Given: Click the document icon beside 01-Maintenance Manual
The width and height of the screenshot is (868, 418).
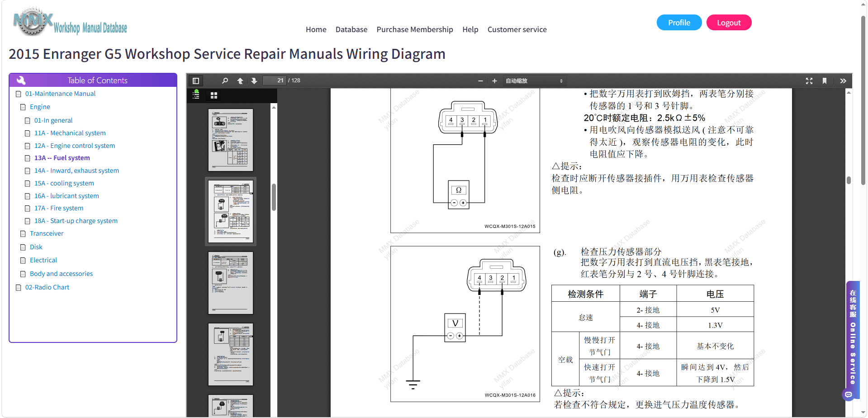Looking at the screenshot, I should point(19,94).
